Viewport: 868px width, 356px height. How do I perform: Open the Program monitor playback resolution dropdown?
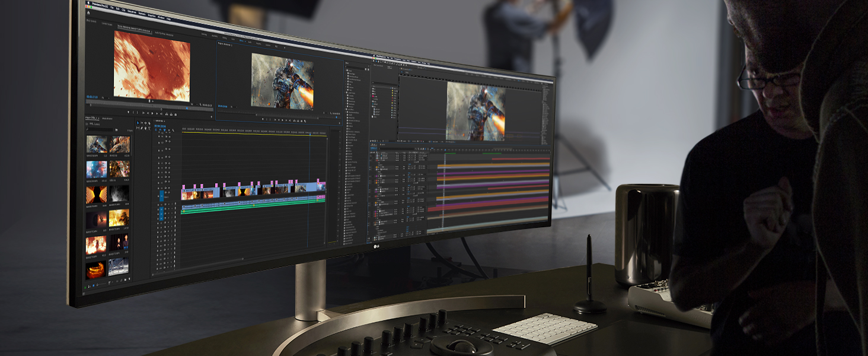(325, 113)
